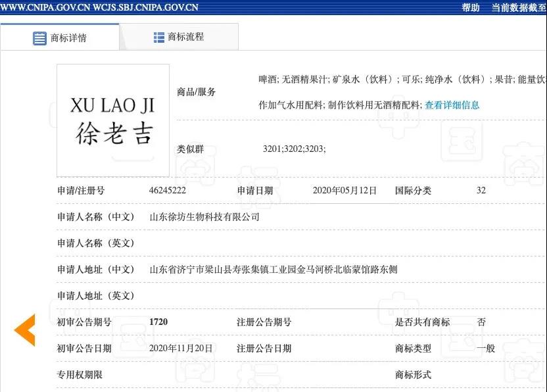The width and height of the screenshot is (547, 392).
Task: Click the 专用权期限 label
Action: (x=80, y=374)
